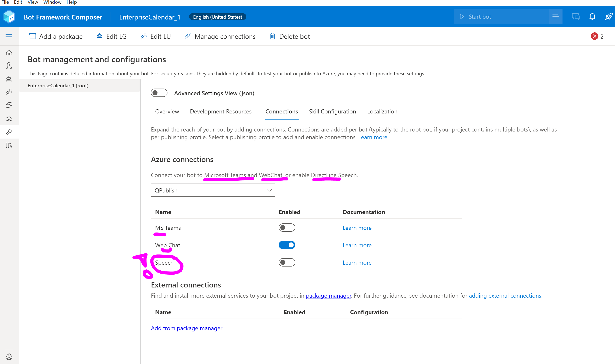Open the Design view in the sidebar
This screenshot has width=615, height=364.
point(9,66)
